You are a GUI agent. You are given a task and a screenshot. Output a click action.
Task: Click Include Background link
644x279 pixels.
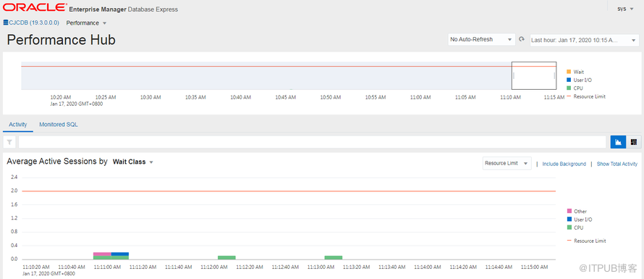click(x=564, y=164)
